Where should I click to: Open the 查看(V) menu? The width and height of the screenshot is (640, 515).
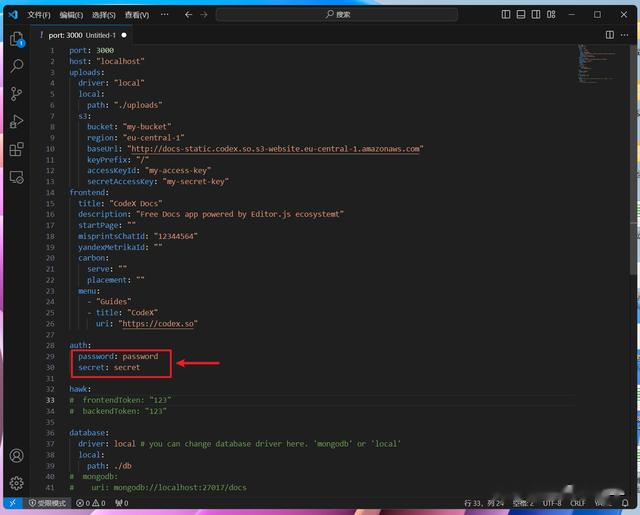click(x=137, y=15)
